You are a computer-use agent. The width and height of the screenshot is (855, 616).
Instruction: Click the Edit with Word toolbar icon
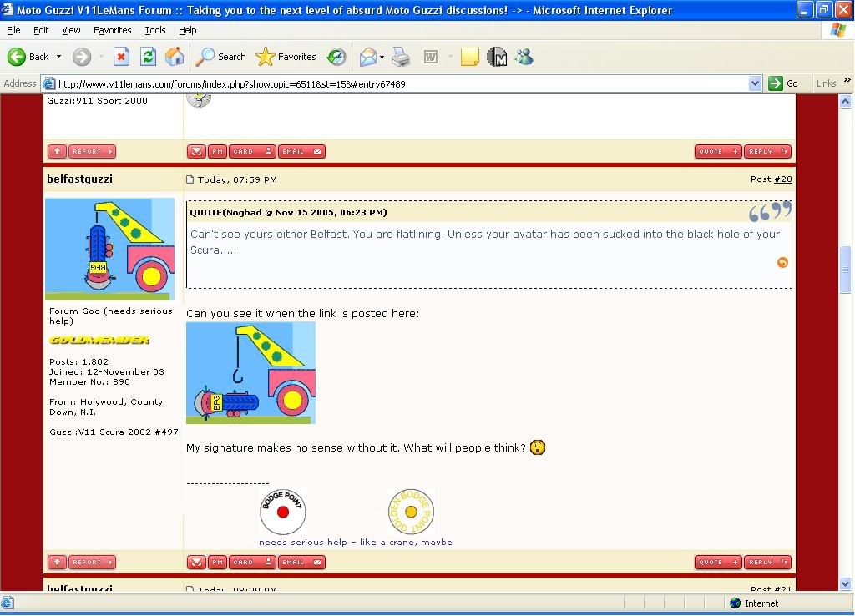(431, 57)
